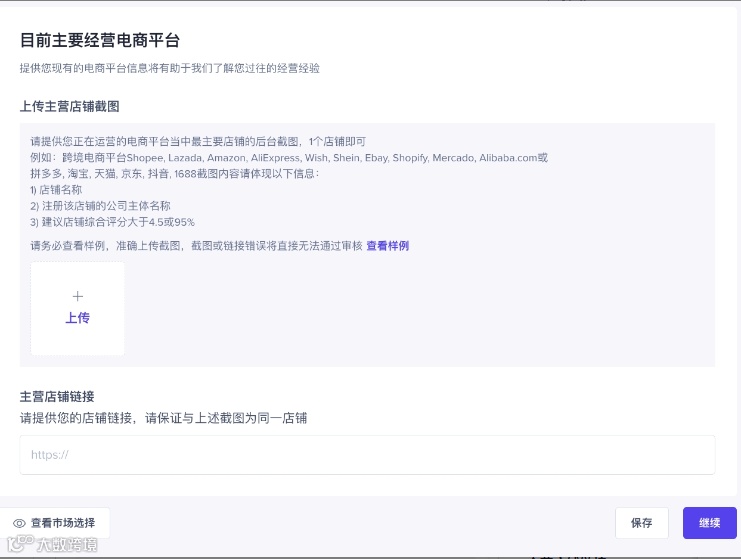The image size is (741, 559).
Task: Open 查看市场选择 market selection
Action: [x=55, y=523]
